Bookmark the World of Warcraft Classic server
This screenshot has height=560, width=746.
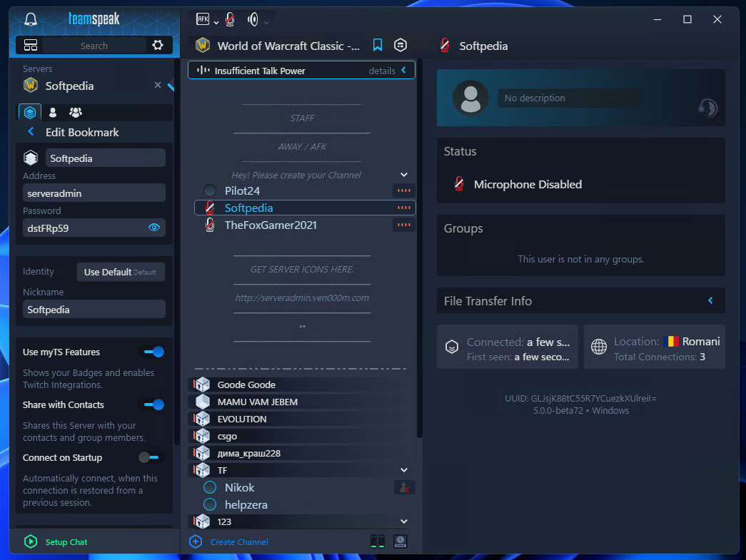point(377,45)
